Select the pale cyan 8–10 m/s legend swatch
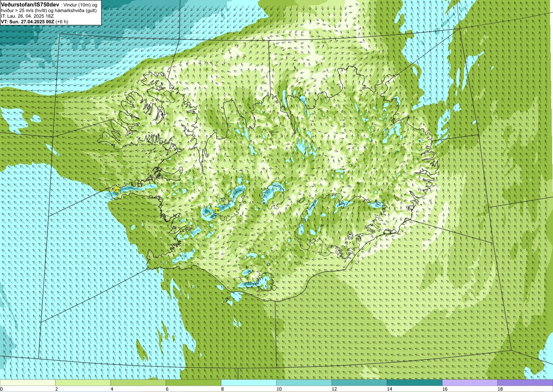Viewport: 553px width, 392px height. [x=249, y=383]
